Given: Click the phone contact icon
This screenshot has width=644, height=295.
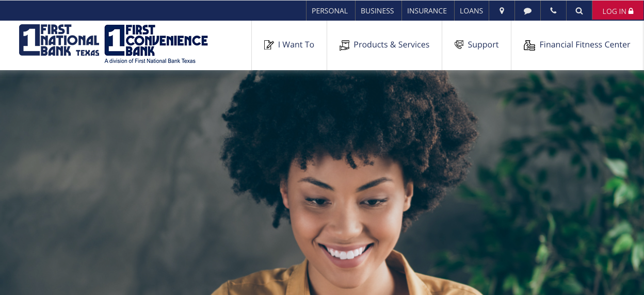Looking at the screenshot, I should 553,11.
